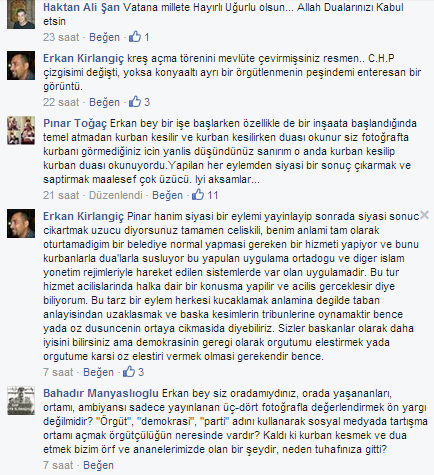Open Bahadır Manyaslıoglu profile name link
The image size is (434, 475).
(101, 393)
